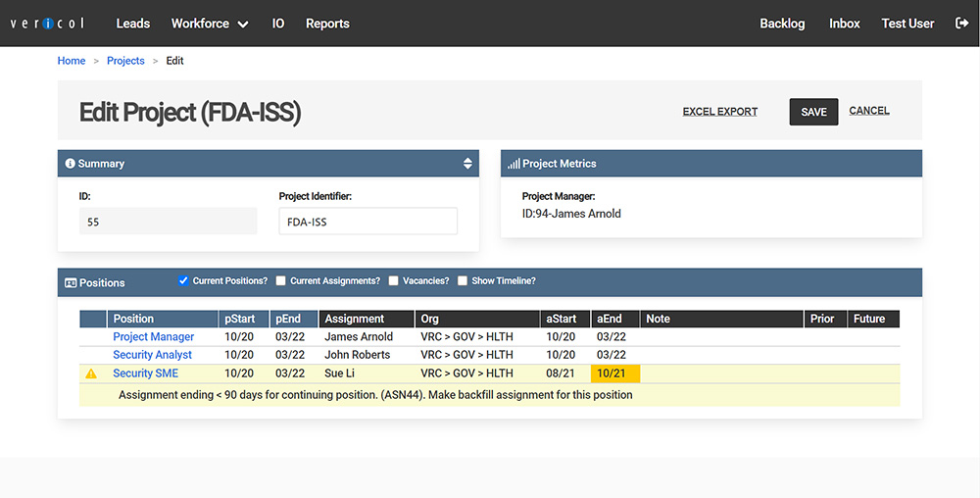Go to the Leads menu
Viewport: 980px width, 498px height.
point(132,24)
